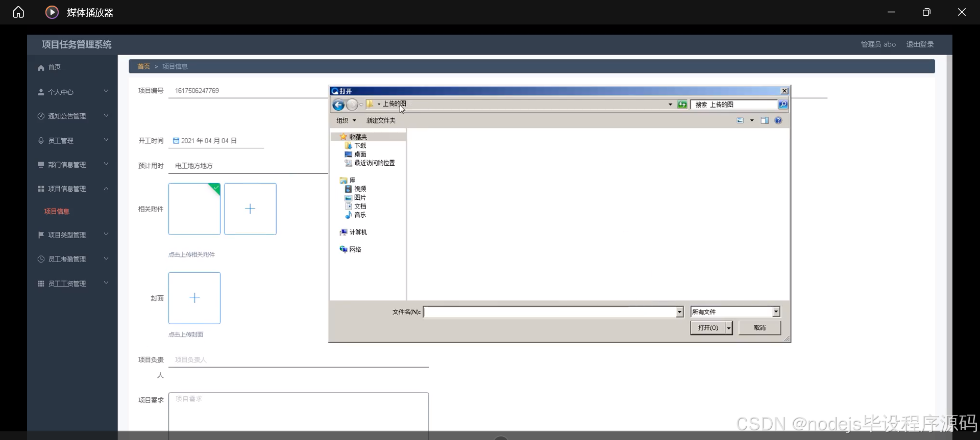Select 文档 library in navigation tree
Viewport: 980px width, 440px height.
coord(356,206)
